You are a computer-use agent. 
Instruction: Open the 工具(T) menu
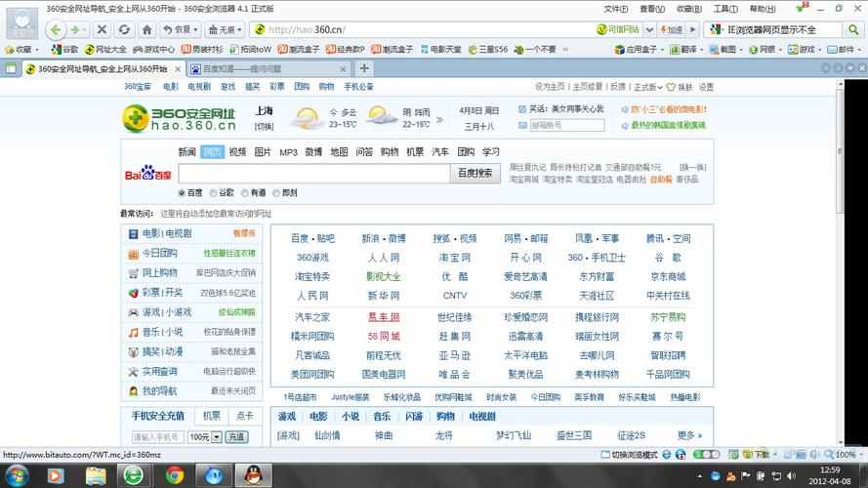pyautogui.click(x=725, y=9)
